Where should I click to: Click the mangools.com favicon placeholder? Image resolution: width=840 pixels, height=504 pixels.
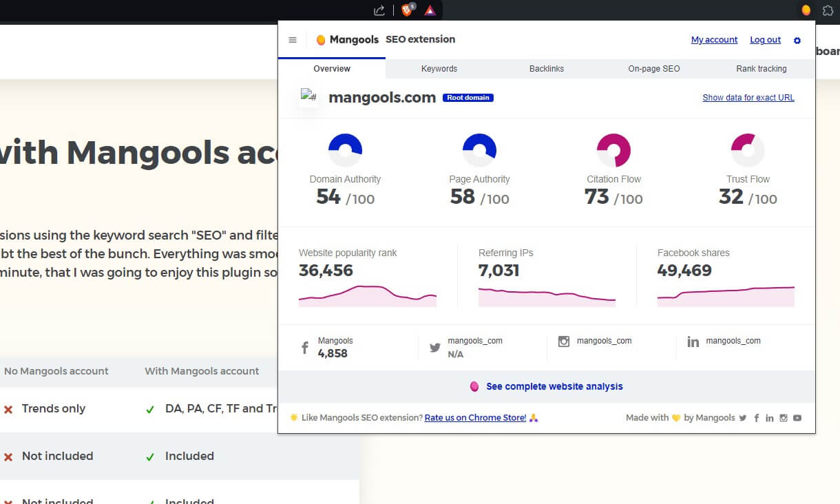point(308,97)
